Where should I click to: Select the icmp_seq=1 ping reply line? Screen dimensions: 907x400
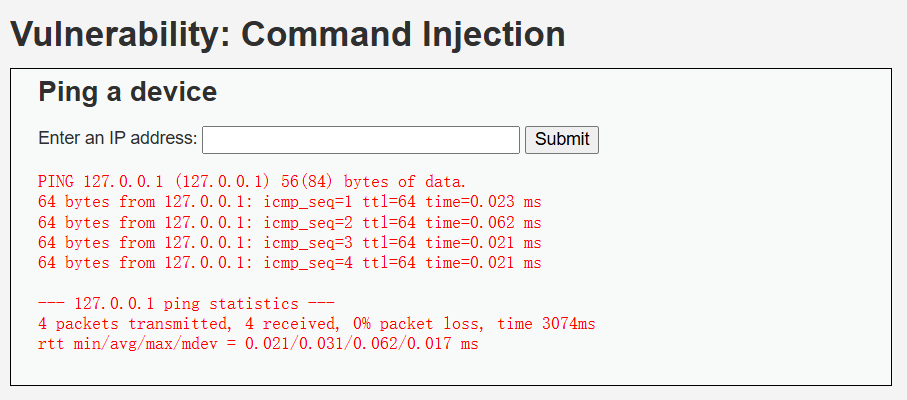[x=289, y=202]
